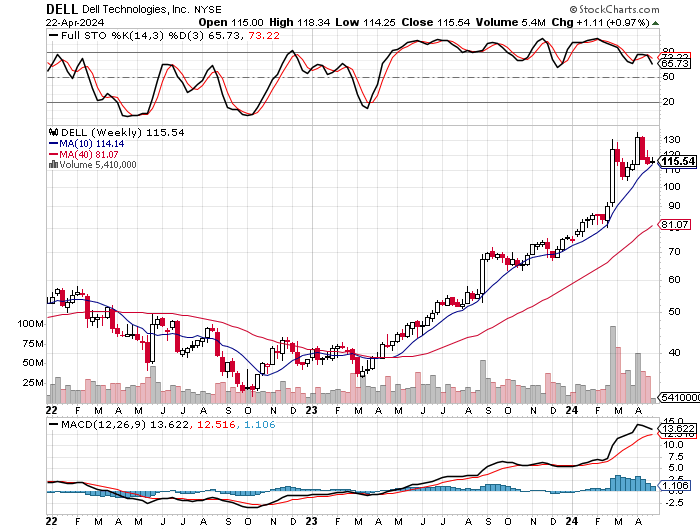
Task: Click the 13.622 MACD value tag
Action: (x=677, y=429)
